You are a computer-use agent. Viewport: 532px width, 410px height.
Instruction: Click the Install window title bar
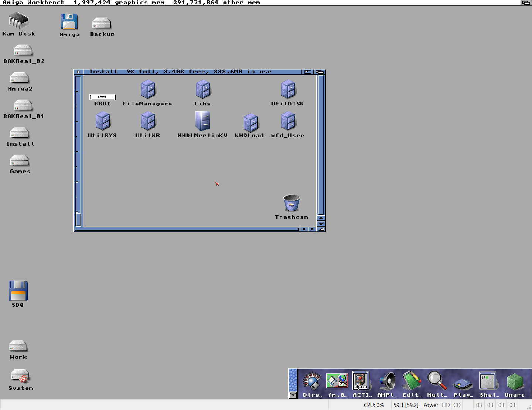192,72
